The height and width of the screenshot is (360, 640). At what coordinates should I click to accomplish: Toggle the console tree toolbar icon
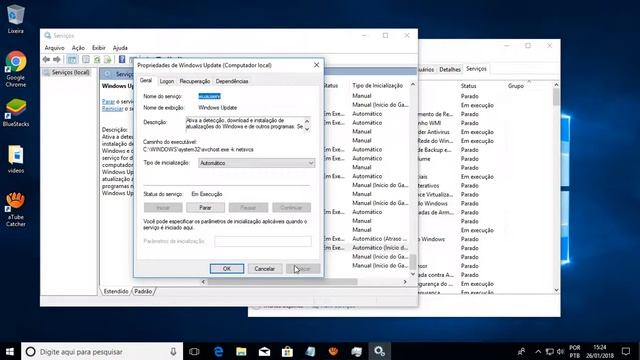(72, 60)
